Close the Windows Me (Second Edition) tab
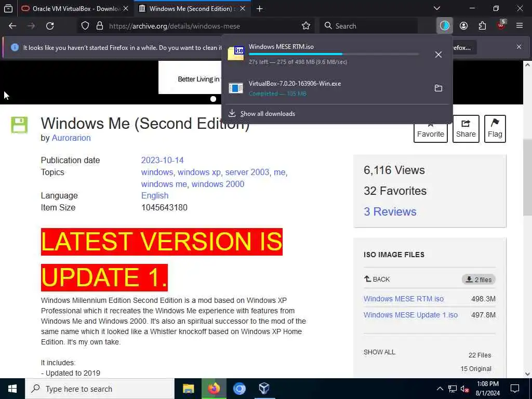Viewport: 532px width, 399px height. pyautogui.click(x=242, y=8)
